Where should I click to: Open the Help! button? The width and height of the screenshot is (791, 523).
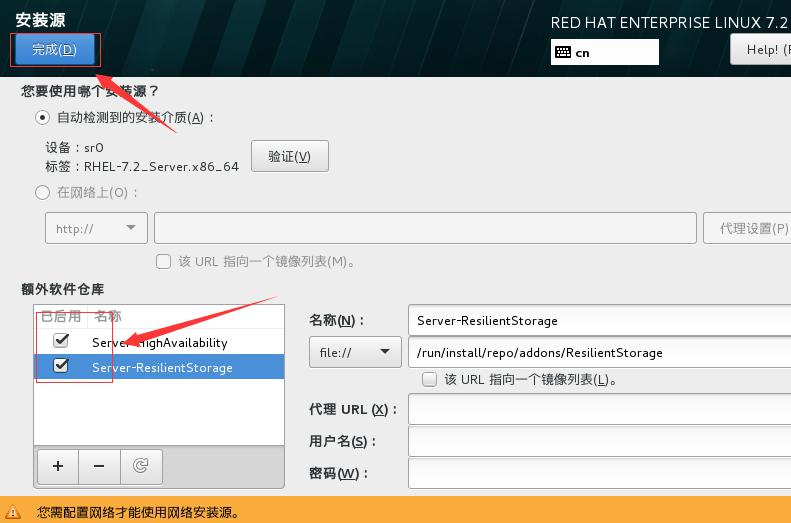pyautogui.click(x=761, y=49)
